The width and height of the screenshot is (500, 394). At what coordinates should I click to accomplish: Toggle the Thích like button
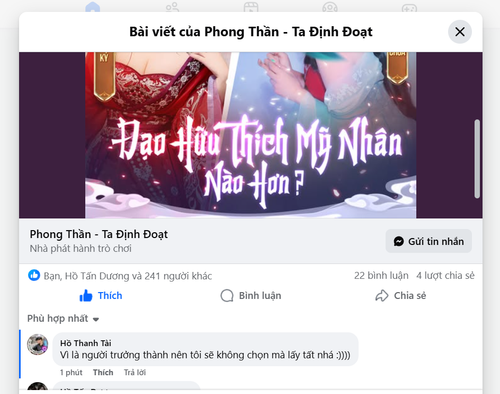coord(101,296)
